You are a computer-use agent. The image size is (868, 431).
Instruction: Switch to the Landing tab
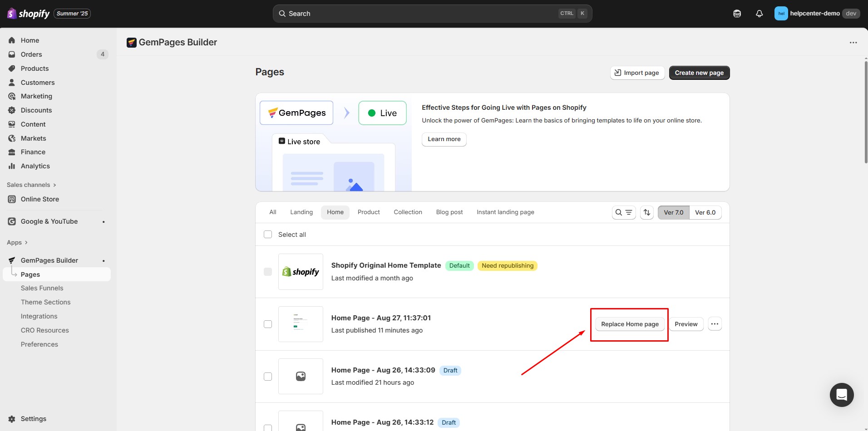301,212
